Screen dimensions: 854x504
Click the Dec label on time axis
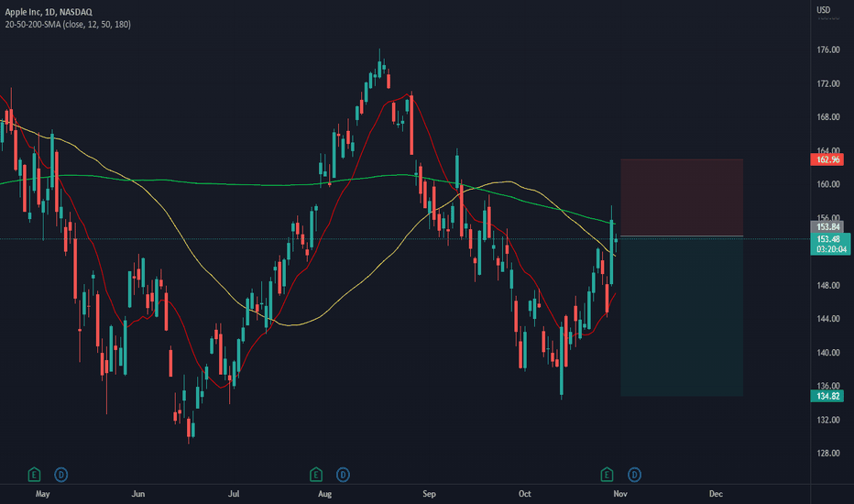pyautogui.click(x=716, y=494)
